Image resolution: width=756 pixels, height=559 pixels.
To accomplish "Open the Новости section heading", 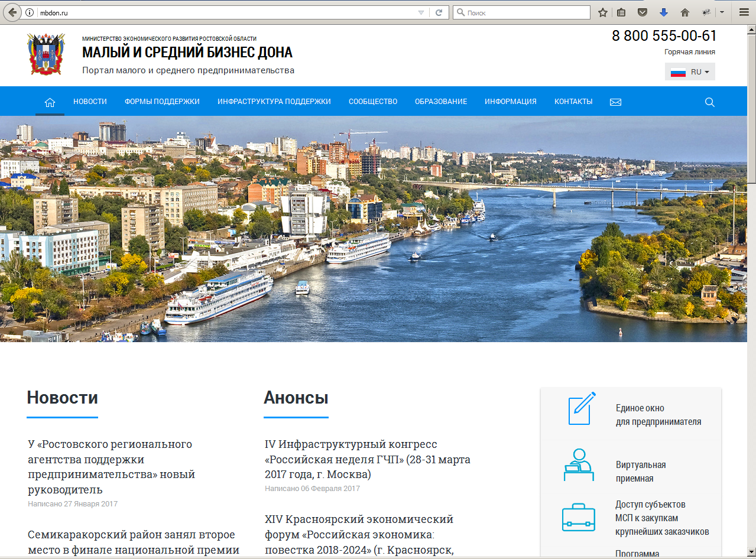I will point(62,398).
